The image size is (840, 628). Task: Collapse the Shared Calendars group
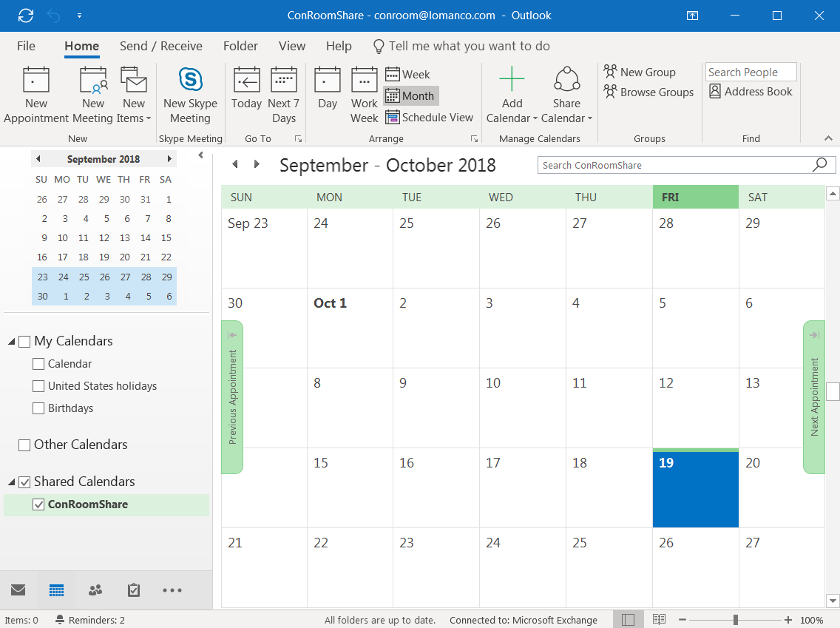point(11,482)
